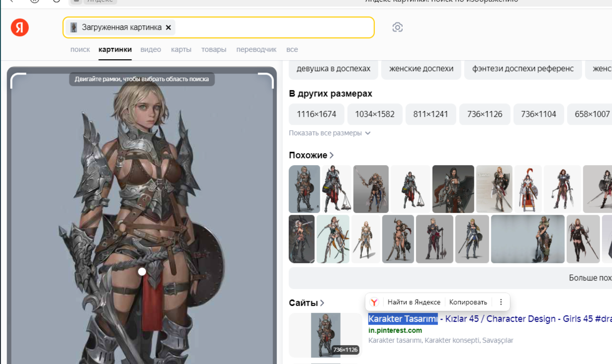Choose the фэнтези доспехи референс tag

(523, 69)
